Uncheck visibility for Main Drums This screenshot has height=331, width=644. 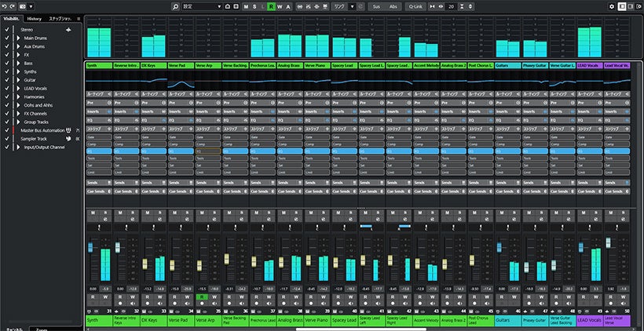point(7,38)
